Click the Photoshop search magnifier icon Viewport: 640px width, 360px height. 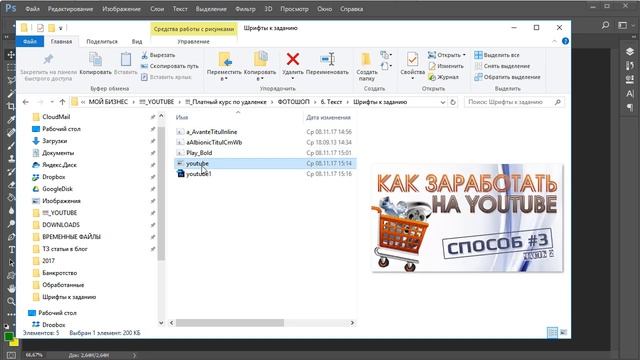click(x=605, y=25)
